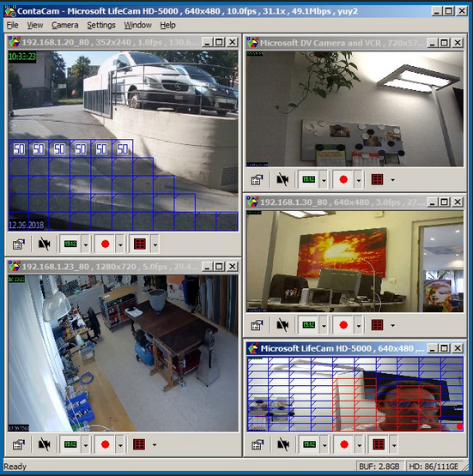
Task: Toggle detection zones grid in Microsoft DV Camera window
Action: tap(378, 180)
